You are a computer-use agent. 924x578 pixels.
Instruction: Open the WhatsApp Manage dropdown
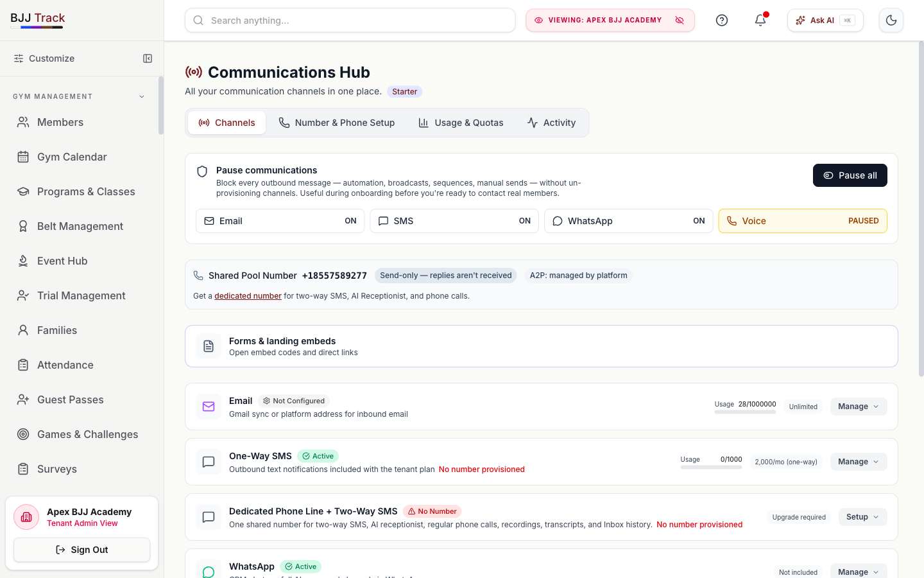[x=859, y=571]
